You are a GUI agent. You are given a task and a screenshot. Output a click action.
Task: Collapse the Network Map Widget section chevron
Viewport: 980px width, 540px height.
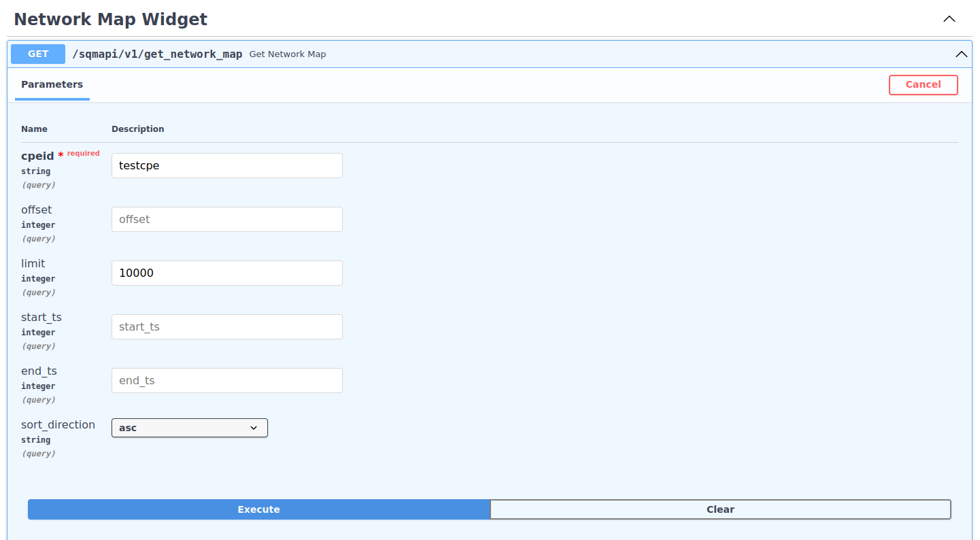(x=949, y=20)
